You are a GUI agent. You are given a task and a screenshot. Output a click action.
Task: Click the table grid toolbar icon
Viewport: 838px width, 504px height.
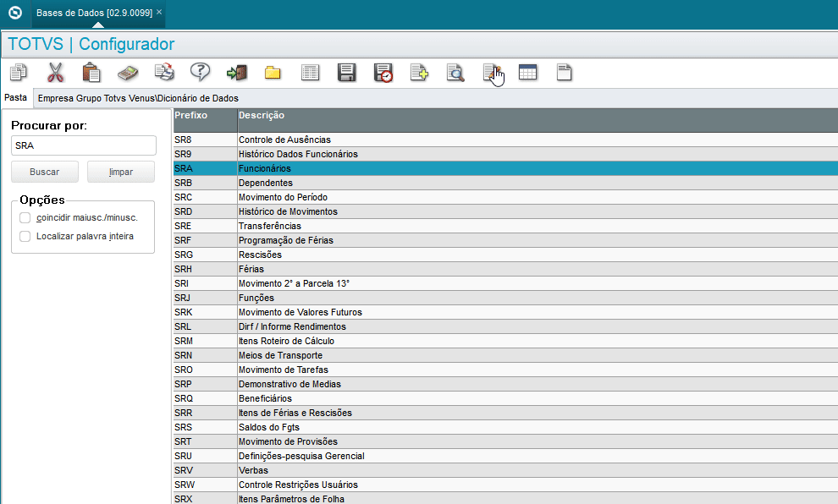point(527,72)
